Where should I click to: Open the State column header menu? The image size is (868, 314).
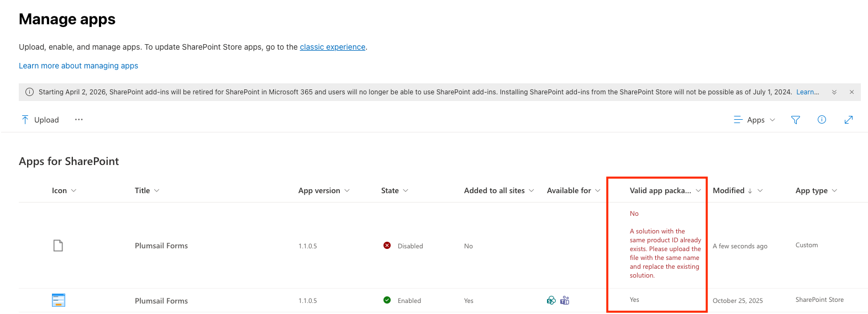pyautogui.click(x=394, y=190)
